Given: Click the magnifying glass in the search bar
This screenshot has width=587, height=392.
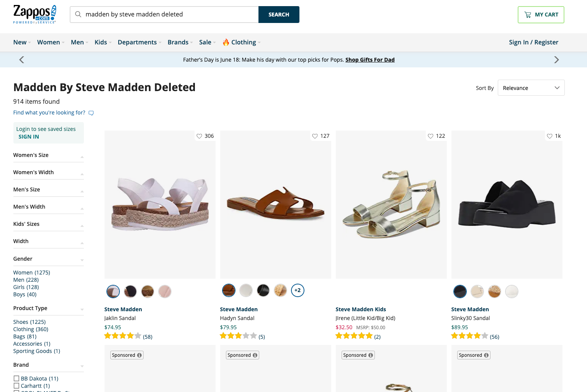Looking at the screenshot, I should coord(78,14).
